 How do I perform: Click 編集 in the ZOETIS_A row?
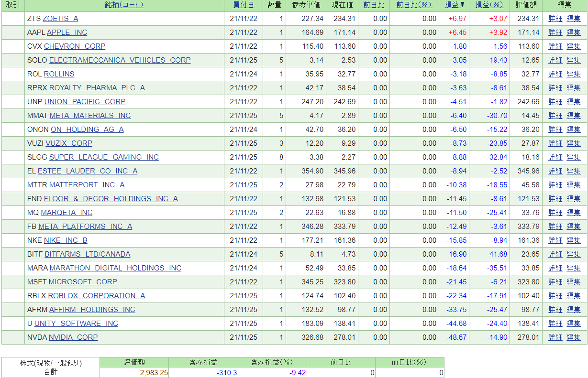click(x=574, y=19)
